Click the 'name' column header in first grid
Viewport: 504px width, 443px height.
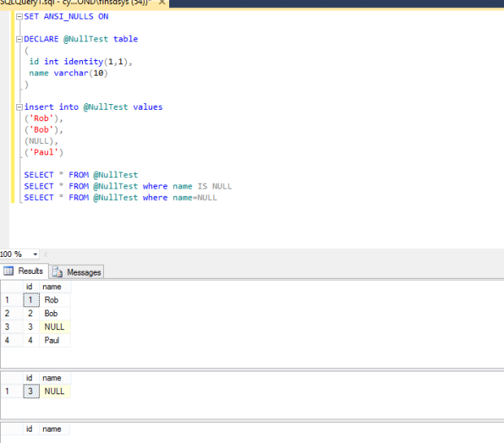pos(52,286)
